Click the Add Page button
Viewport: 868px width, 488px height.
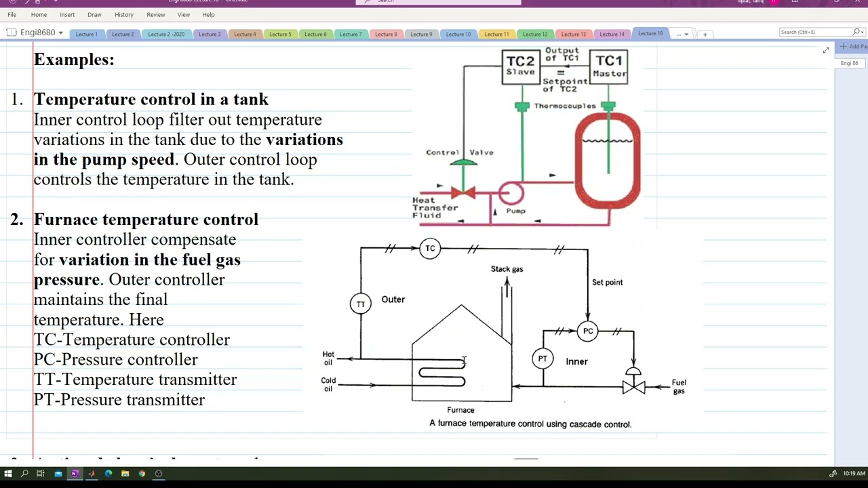(853, 47)
